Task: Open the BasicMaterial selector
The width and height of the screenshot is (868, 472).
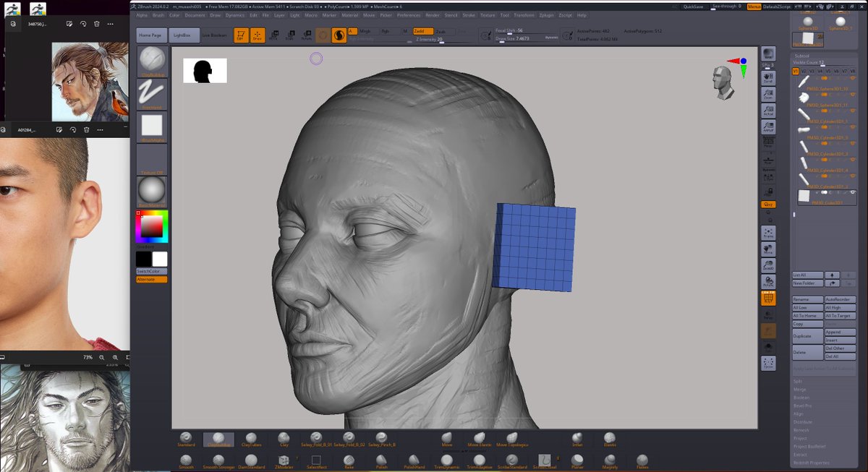Action: pos(152,192)
